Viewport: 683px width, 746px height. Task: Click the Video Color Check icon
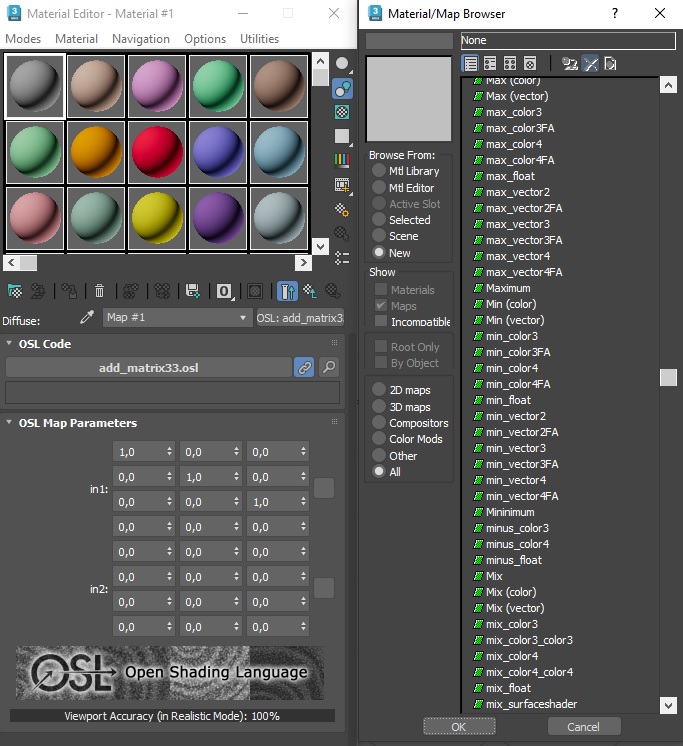click(x=342, y=160)
